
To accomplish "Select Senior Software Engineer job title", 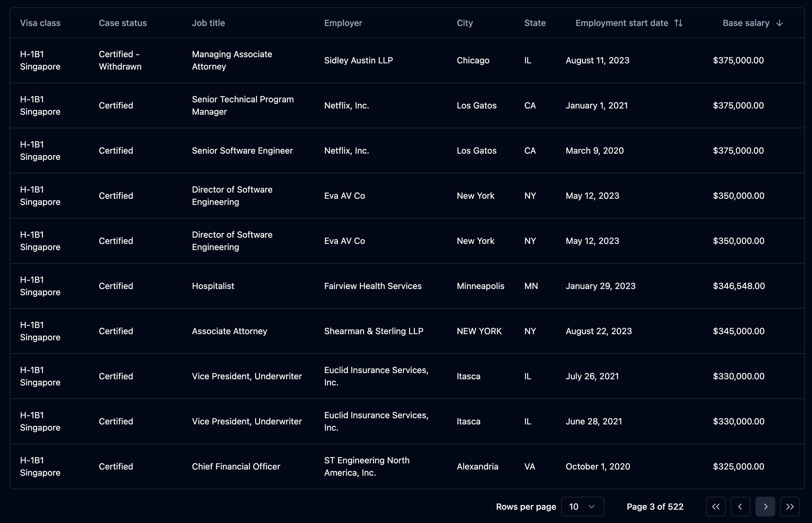I will click(x=242, y=151).
